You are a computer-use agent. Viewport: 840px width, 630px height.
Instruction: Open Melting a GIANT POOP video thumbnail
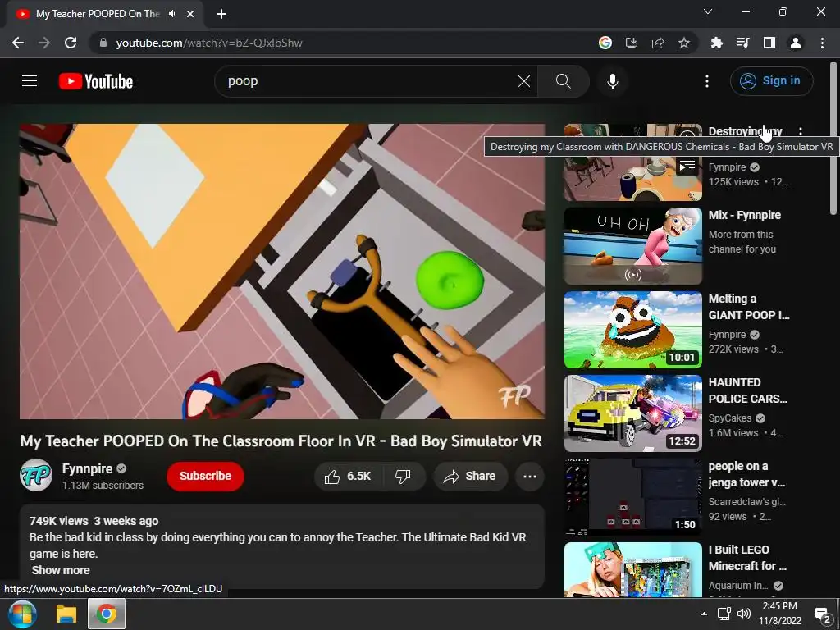(x=632, y=330)
